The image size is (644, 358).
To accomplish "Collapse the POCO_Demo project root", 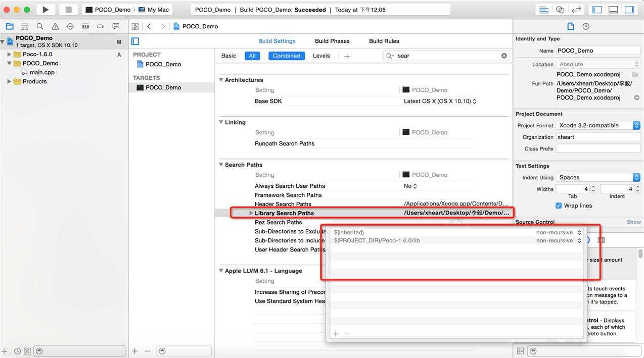I will pos(3,41).
